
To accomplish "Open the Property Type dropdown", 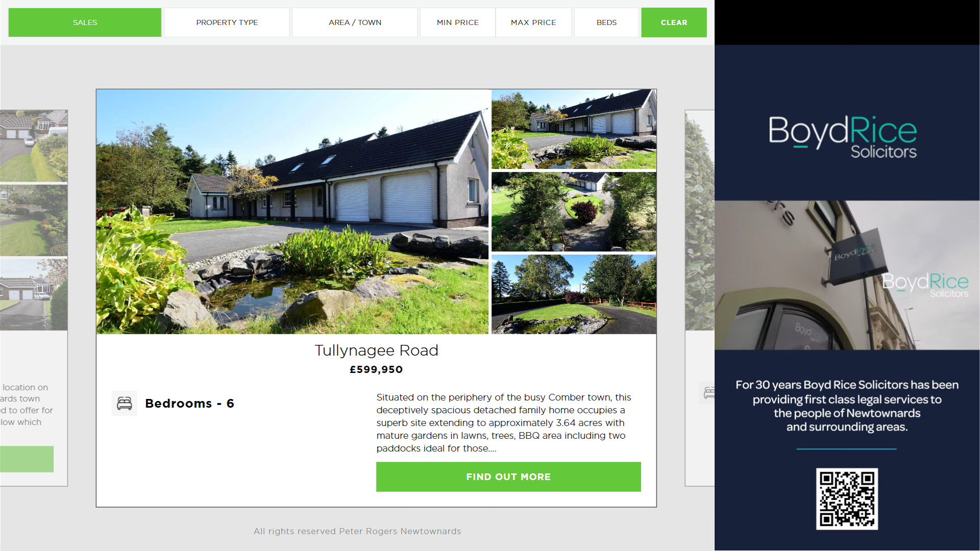I will 227,22.
